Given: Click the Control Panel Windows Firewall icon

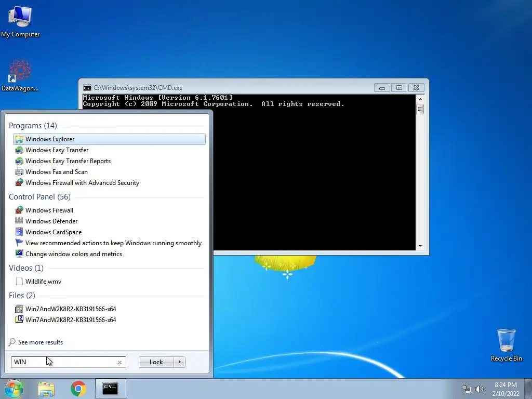Looking at the screenshot, I should 19,210.
